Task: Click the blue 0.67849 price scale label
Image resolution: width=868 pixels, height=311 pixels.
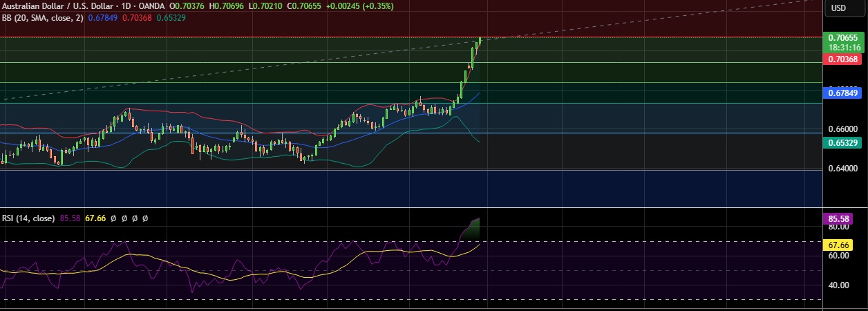Action: [843, 93]
